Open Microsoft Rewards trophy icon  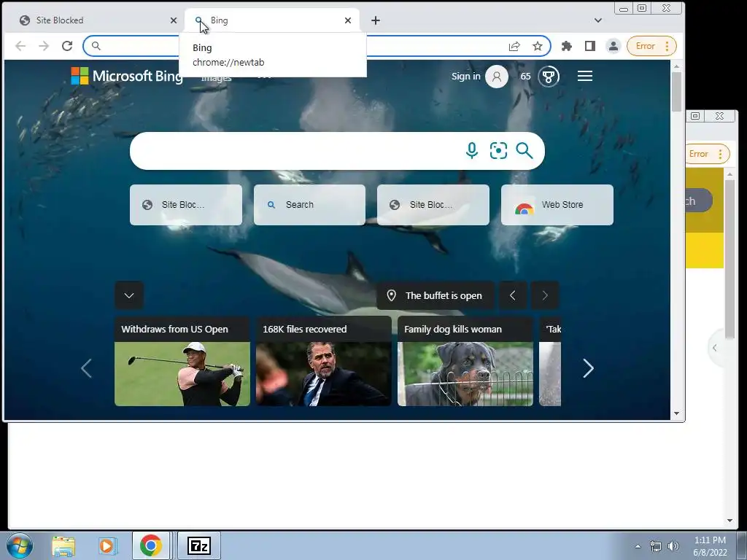coord(549,76)
